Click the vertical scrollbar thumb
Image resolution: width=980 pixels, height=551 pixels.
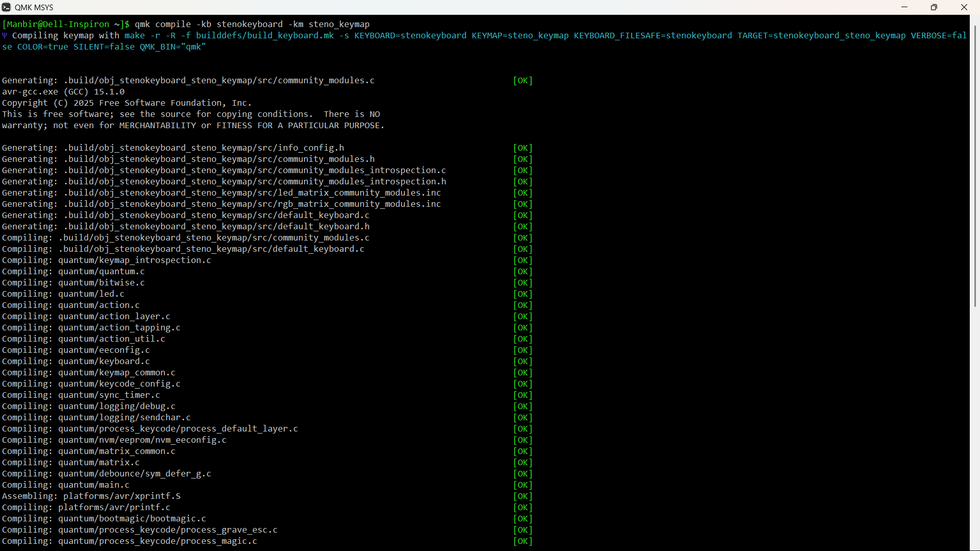[975, 163]
